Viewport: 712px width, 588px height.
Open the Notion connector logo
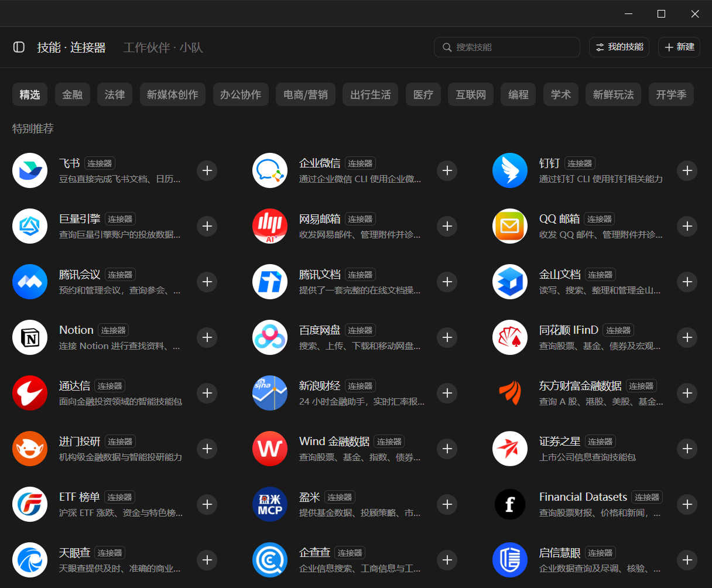30,337
